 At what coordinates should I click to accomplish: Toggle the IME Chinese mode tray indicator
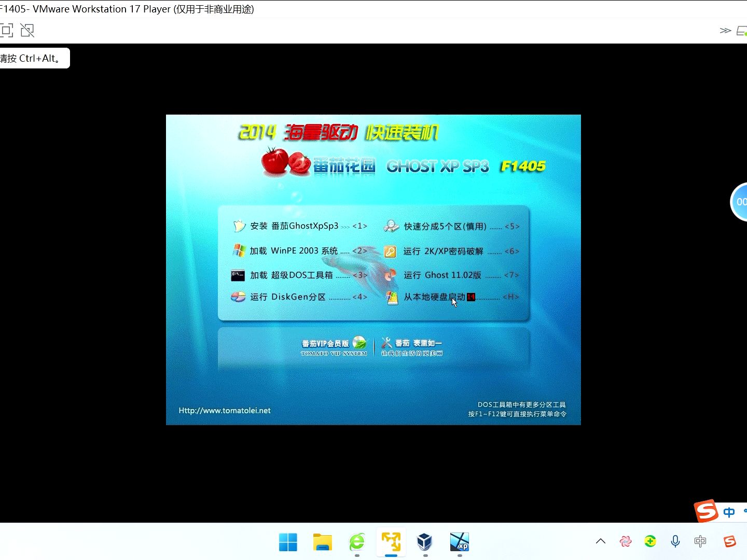click(x=700, y=541)
